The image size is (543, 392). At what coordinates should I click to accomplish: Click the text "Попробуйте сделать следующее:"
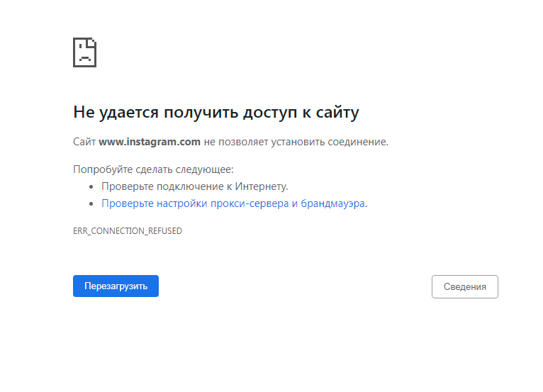coord(153,169)
